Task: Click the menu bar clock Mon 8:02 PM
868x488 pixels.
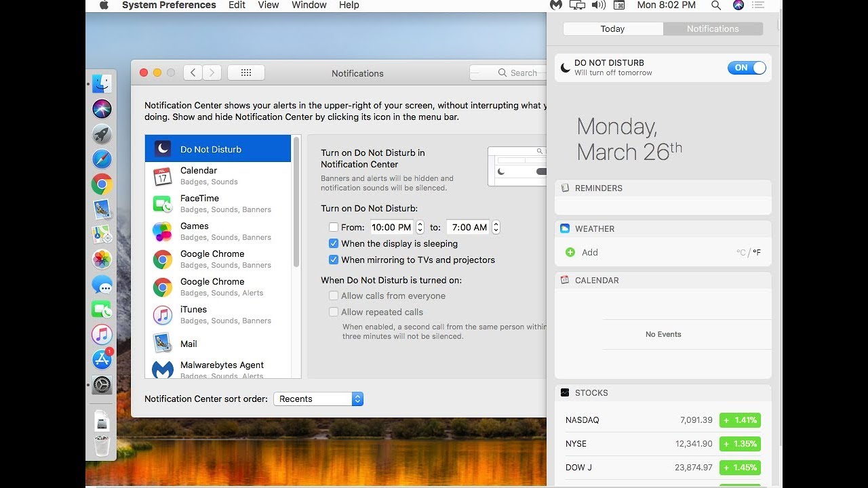Action: pyautogui.click(x=667, y=5)
